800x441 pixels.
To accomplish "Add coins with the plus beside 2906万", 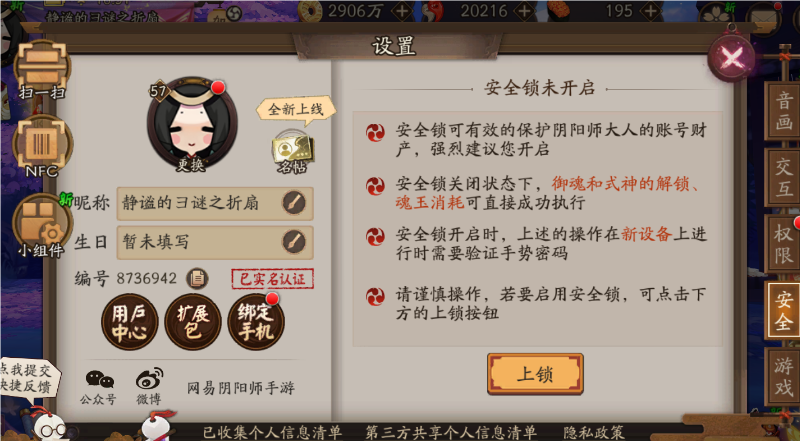I will pyautogui.click(x=402, y=11).
